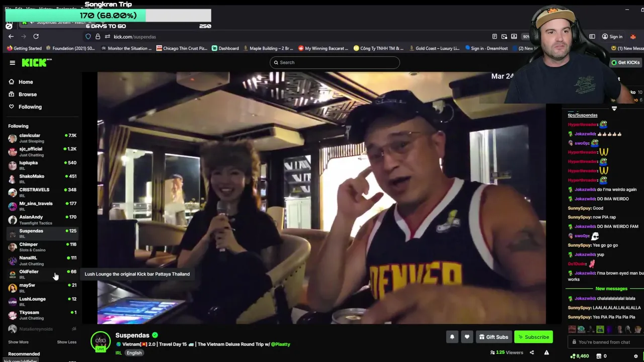The height and width of the screenshot is (362, 644).
Task: Click the green Subscribe button
Action: pos(534,337)
